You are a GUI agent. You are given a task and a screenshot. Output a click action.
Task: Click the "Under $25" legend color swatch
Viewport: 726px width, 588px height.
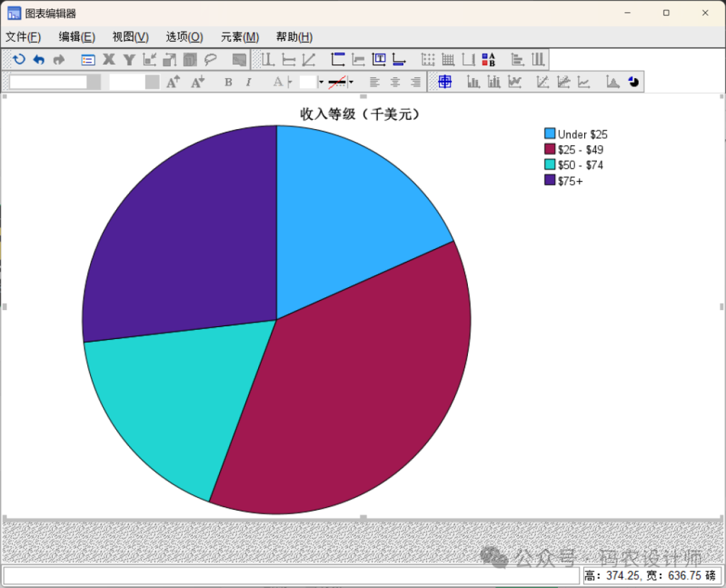(549, 134)
